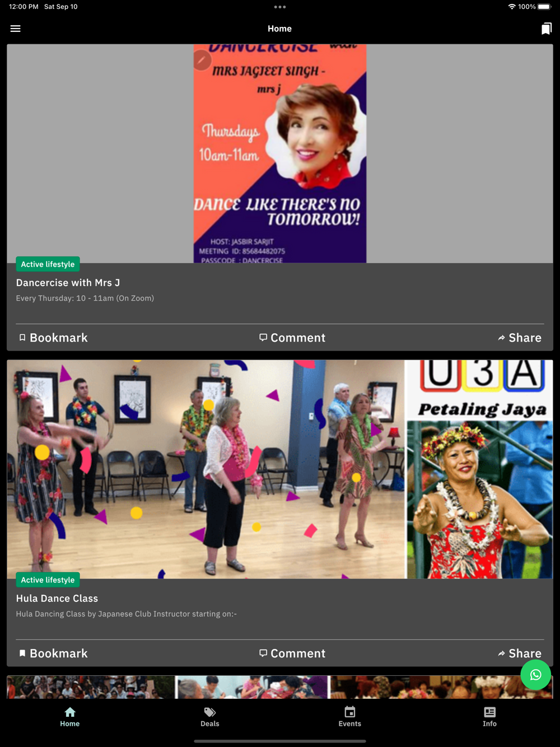Tap the battery status indicator
Screen dimensions: 560x747
(544, 7)
